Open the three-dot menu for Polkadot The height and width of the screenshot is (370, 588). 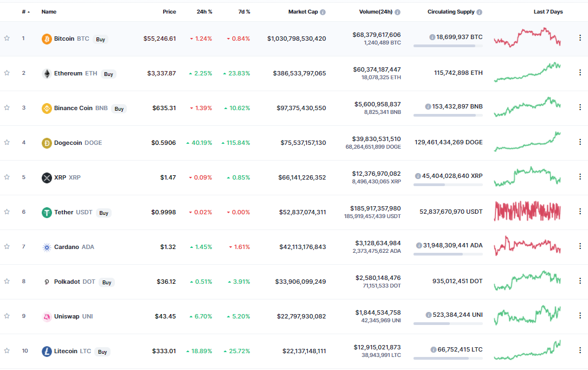[580, 280]
